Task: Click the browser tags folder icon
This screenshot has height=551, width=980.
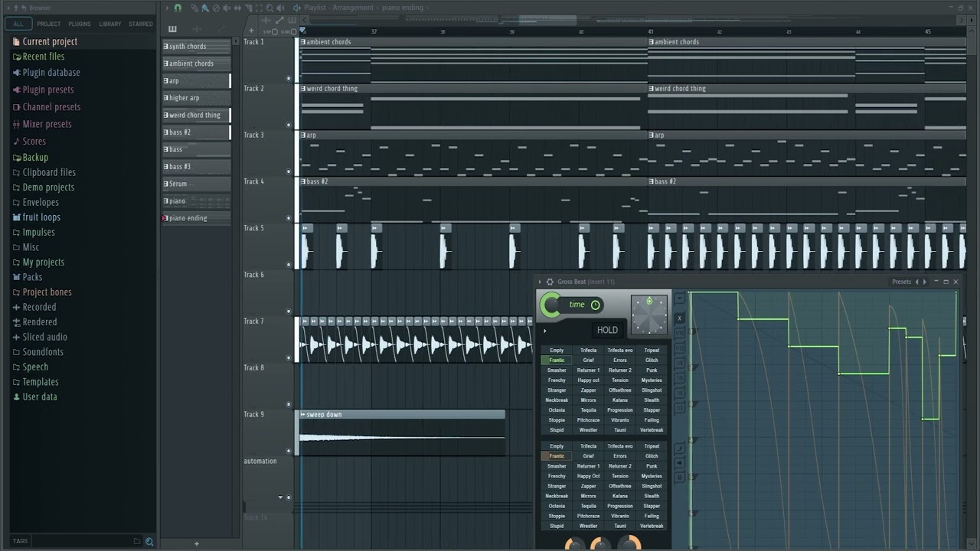Action: 137,541
